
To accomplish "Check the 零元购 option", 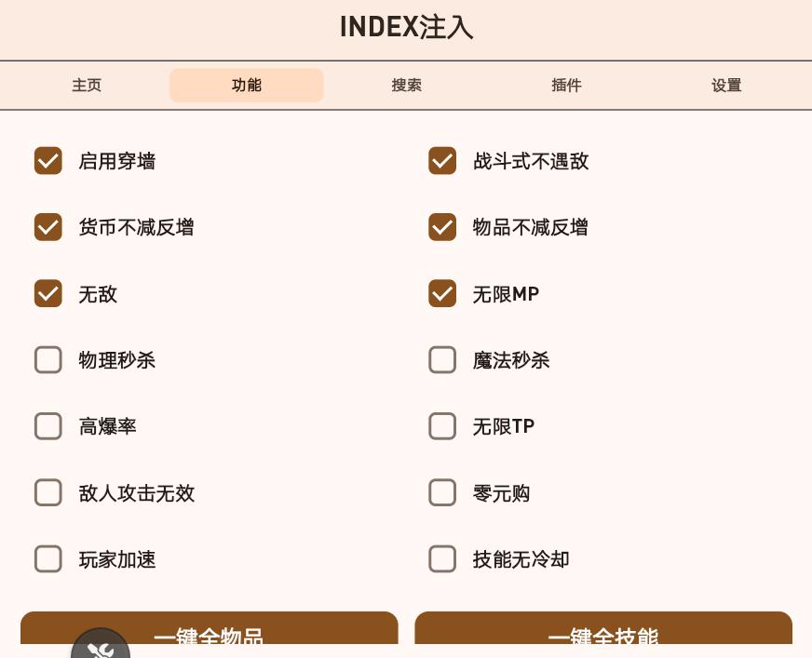I will pyautogui.click(x=442, y=493).
